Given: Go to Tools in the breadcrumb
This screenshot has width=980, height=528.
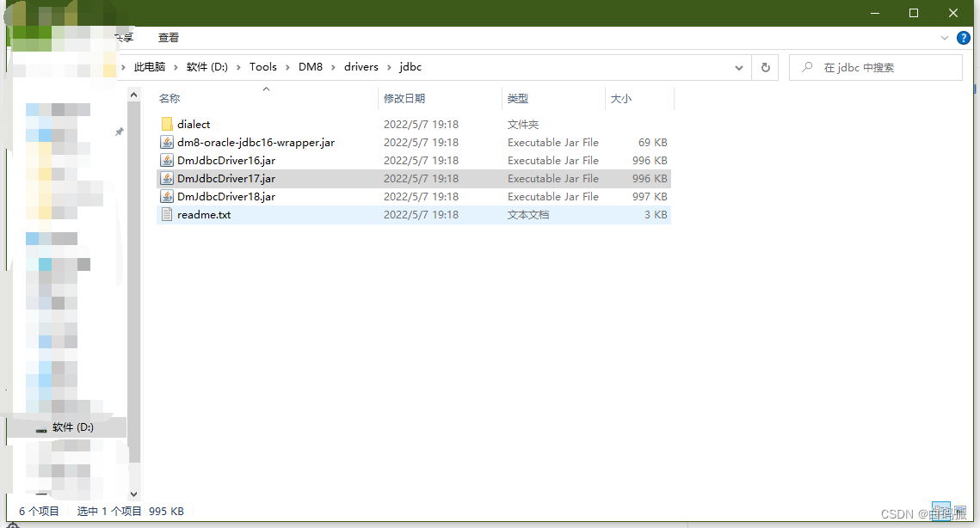Looking at the screenshot, I should [263, 67].
